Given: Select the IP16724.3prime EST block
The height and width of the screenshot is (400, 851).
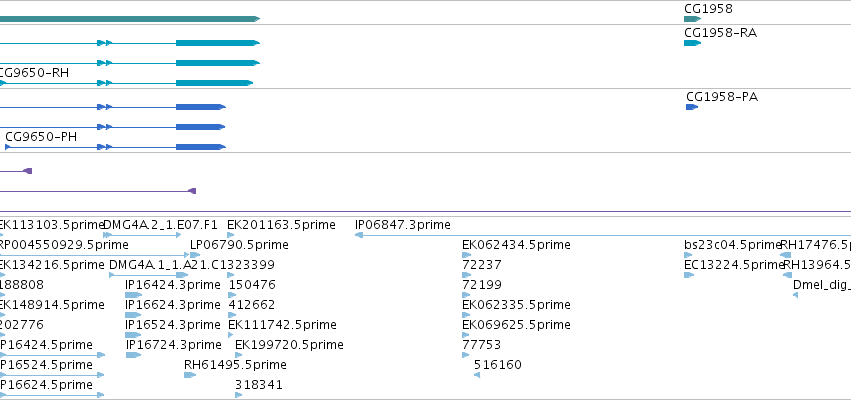Looking at the screenshot, I should click(x=133, y=355).
